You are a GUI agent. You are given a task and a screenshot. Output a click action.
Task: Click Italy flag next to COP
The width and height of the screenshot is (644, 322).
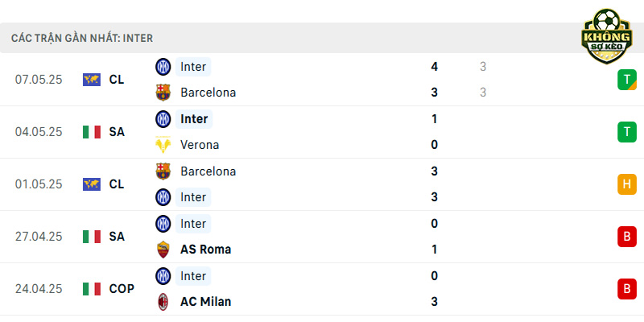92,289
